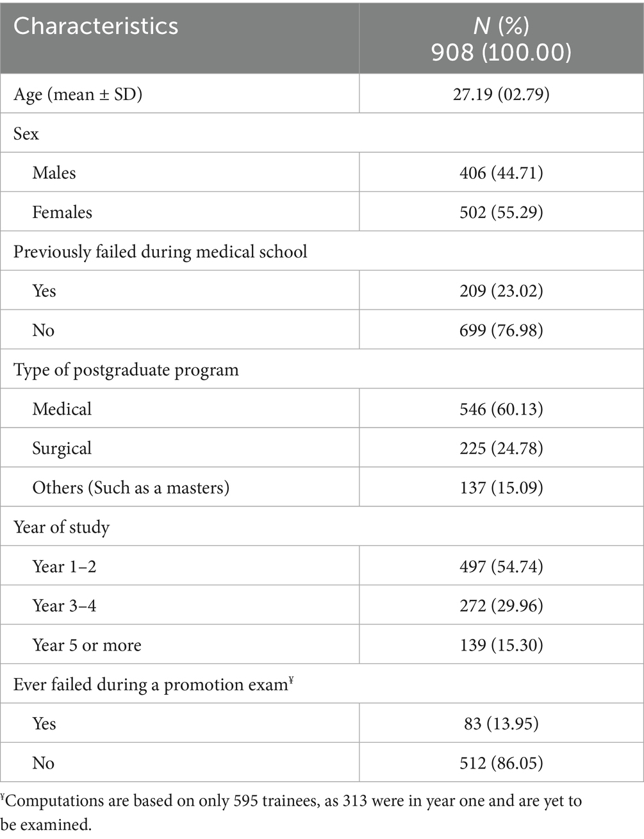Click the Others (Such as a masters) label
Image resolution: width=644 pixels, height=839 pixels.
click(x=131, y=488)
